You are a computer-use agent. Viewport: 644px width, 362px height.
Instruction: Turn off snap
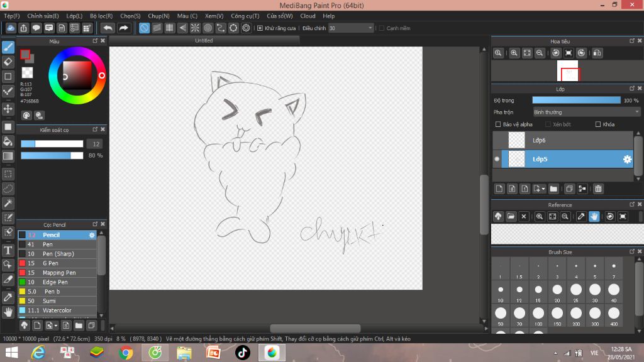click(x=144, y=28)
